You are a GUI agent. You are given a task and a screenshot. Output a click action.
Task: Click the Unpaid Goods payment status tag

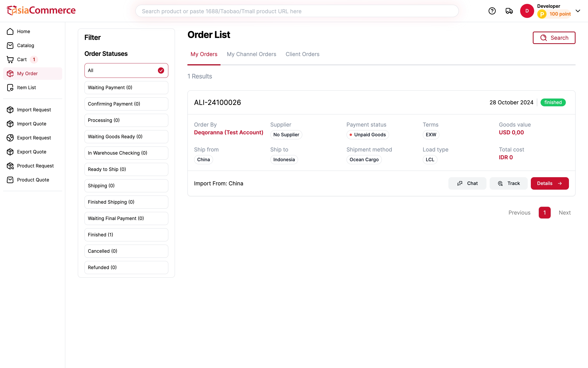click(x=367, y=135)
